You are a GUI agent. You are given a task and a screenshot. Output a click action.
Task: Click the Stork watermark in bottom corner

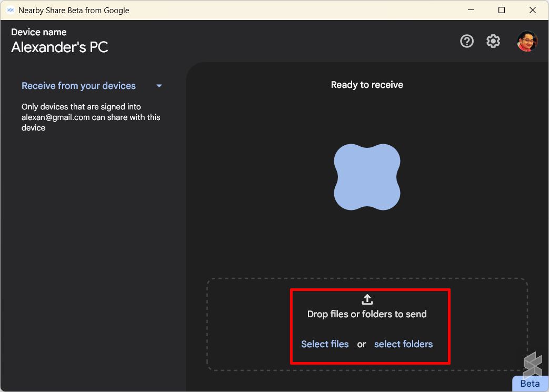pos(532,364)
